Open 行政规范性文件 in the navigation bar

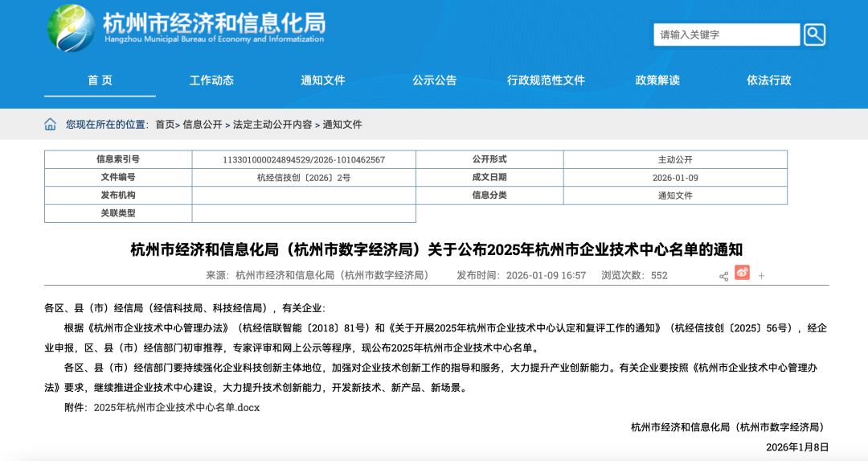546,80
